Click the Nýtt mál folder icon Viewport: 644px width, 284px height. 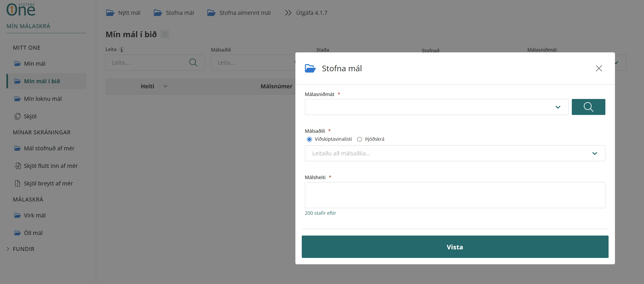pos(110,13)
